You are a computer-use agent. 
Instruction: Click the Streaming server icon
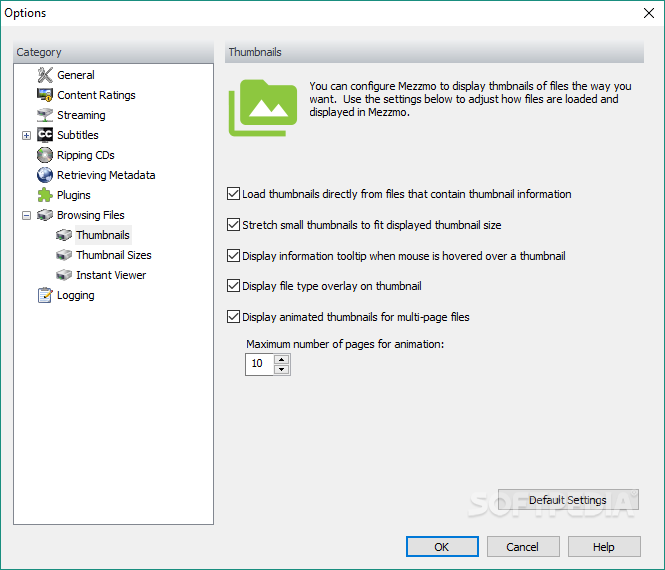pyautogui.click(x=45, y=115)
